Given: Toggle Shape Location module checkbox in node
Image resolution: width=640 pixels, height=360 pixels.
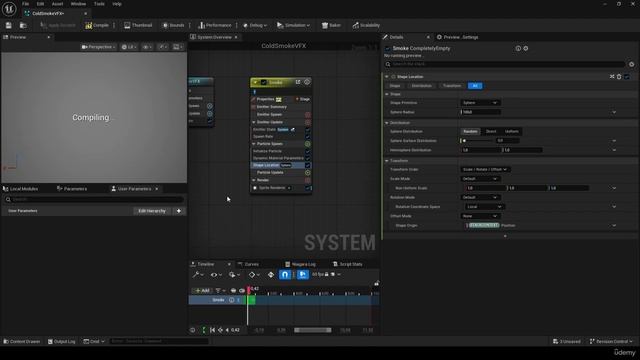Looking at the screenshot, I should pyautogui.click(x=308, y=165).
